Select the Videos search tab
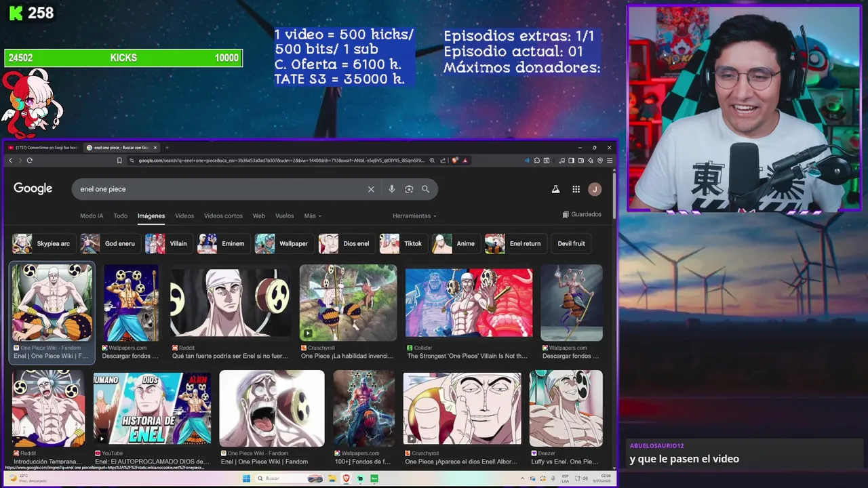This screenshot has width=868, height=488. pos(184,216)
